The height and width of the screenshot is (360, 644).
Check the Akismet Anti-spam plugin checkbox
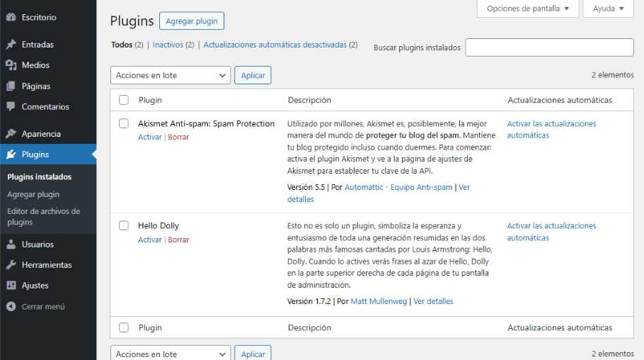(x=124, y=123)
